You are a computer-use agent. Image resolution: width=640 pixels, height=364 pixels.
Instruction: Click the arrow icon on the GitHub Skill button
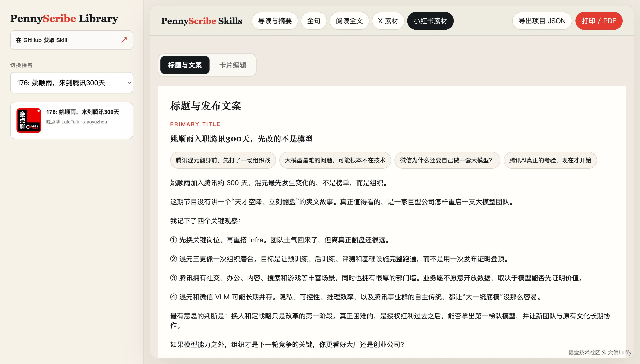[x=124, y=40]
